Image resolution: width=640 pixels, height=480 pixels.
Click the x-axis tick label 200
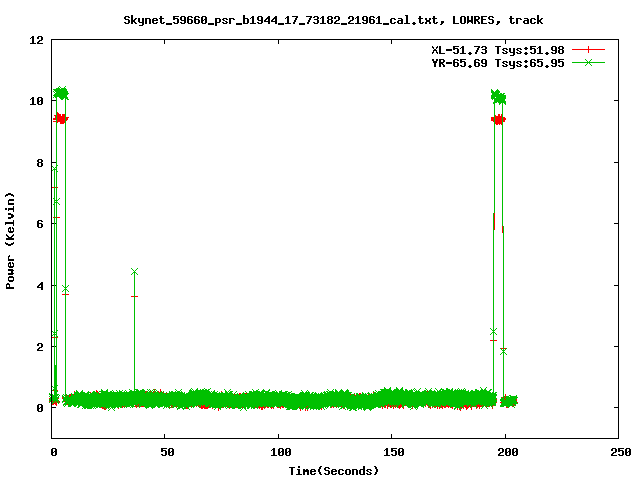click(507, 452)
